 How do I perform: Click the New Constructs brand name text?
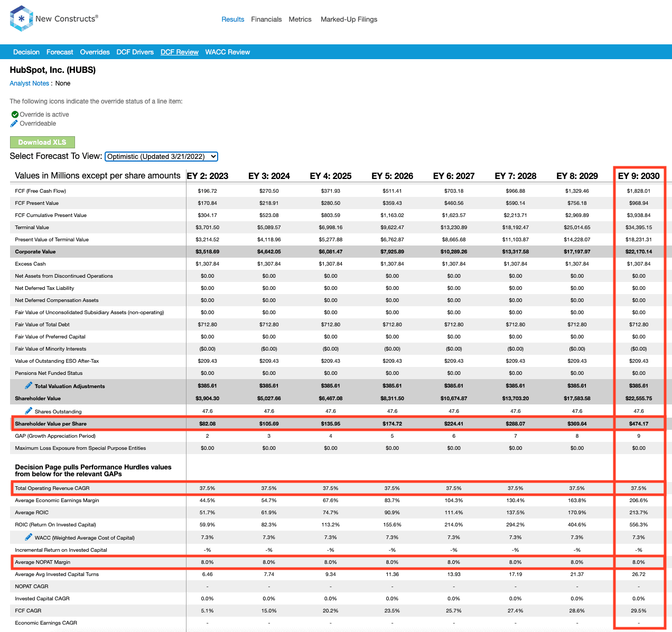click(66, 18)
